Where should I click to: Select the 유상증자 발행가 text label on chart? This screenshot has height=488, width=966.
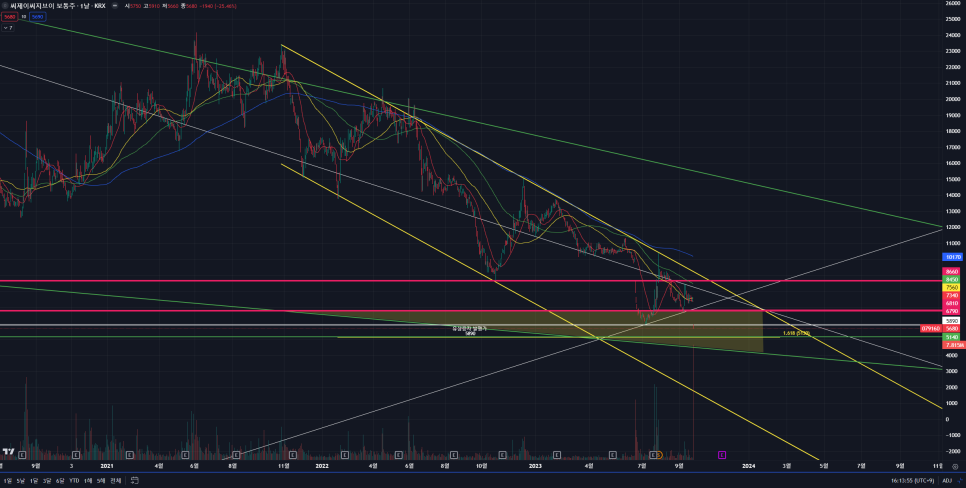469,328
